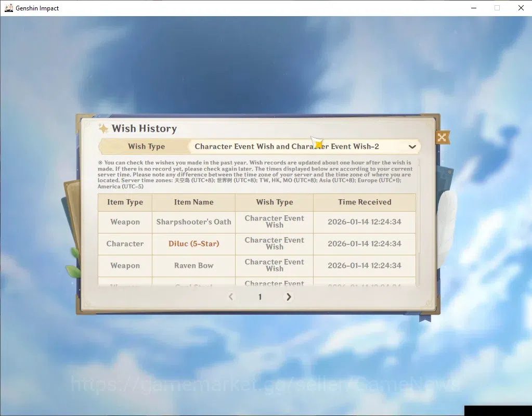This screenshot has width=532, height=416.
Task: Click Character cell in Diluc row
Action: (125, 244)
